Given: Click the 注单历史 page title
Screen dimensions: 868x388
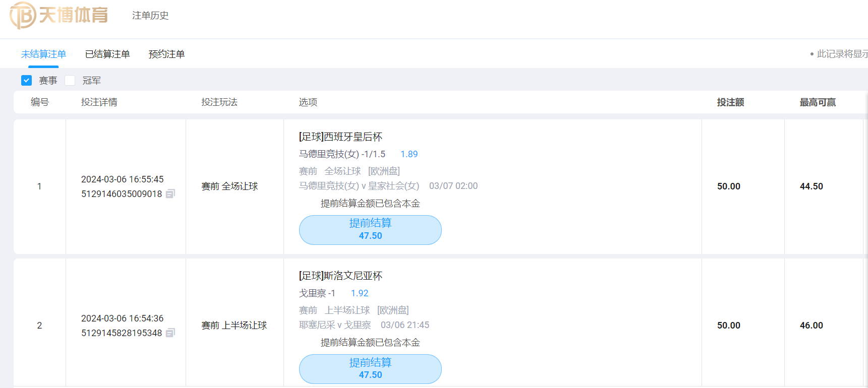Looking at the screenshot, I should pos(150,16).
